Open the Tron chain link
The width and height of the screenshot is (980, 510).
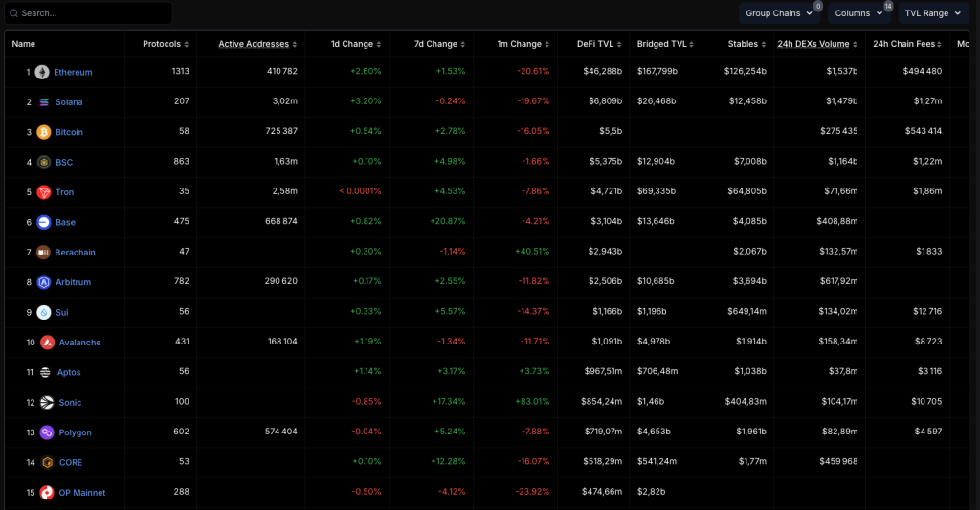pyautogui.click(x=64, y=192)
